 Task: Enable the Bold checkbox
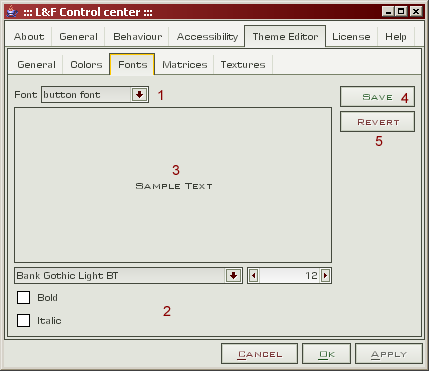coord(23,297)
